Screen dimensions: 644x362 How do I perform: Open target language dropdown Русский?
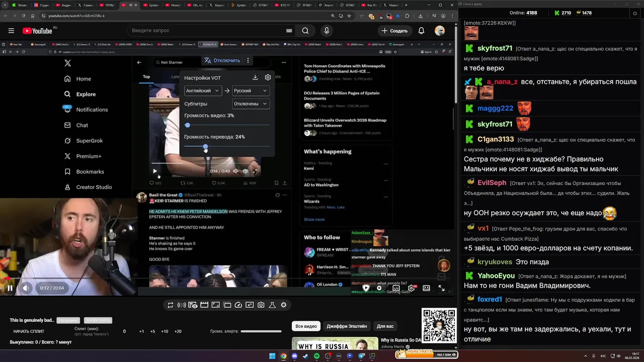[x=251, y=90]
